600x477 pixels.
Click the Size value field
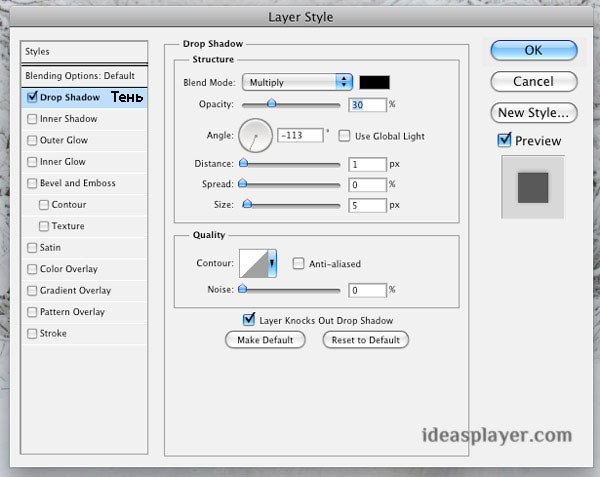[367, 205]
